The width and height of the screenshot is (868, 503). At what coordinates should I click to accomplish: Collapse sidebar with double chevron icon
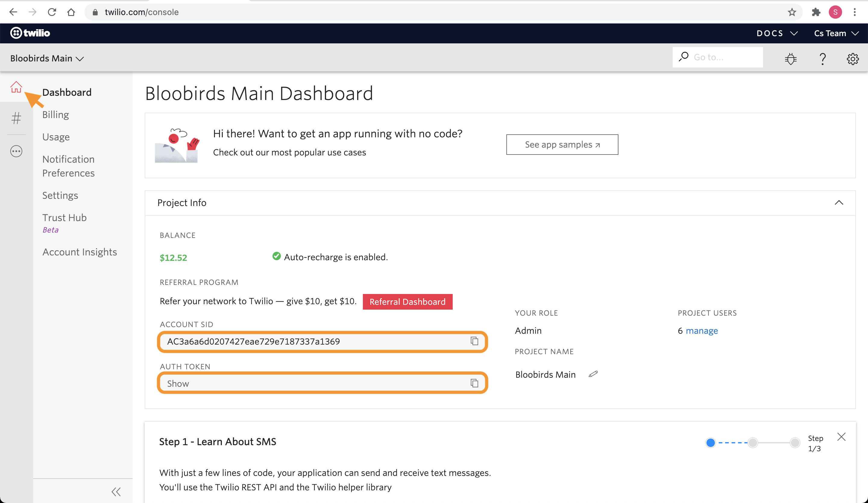pyautogui.click(x=116, y=492)
